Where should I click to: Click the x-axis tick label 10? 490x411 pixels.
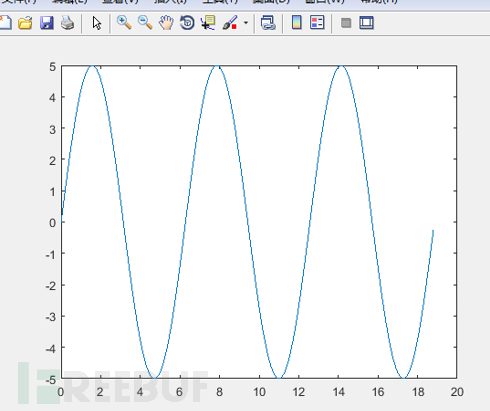tap(259, 392)
